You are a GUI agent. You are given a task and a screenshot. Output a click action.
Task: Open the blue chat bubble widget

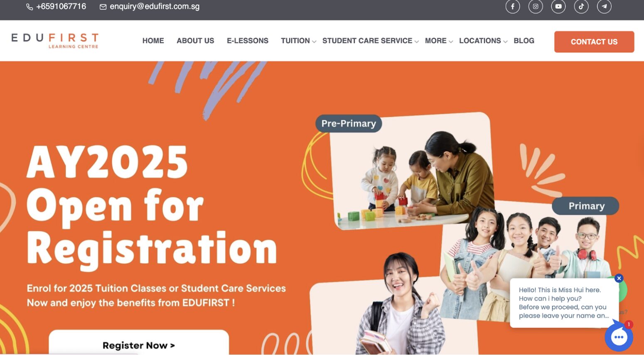coord(619,337)
